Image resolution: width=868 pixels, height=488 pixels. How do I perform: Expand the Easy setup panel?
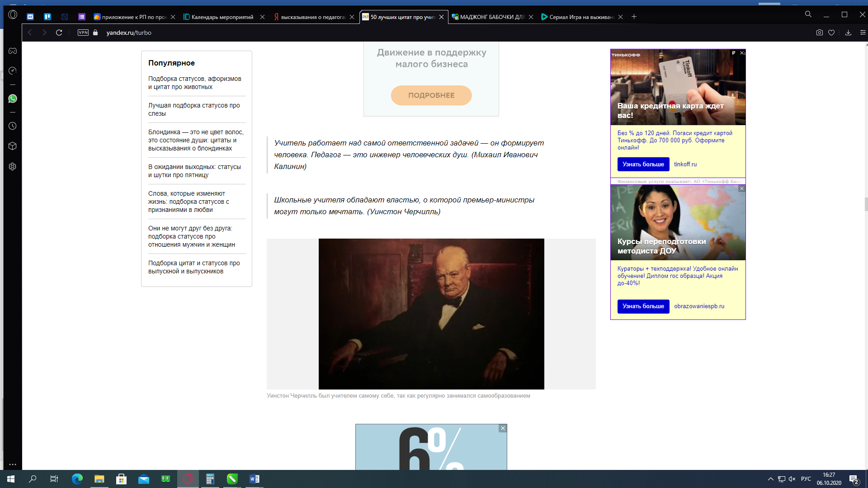click(863, 33)
